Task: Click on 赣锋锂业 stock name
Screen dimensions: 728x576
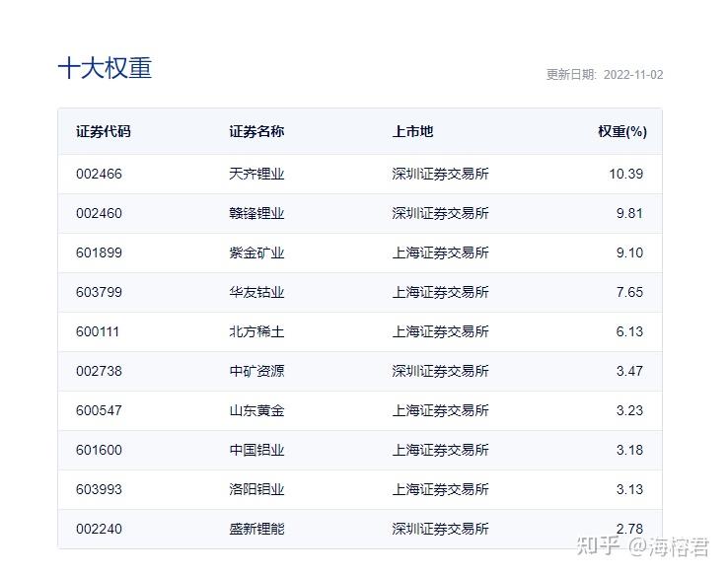Action: tap(256, 213)
